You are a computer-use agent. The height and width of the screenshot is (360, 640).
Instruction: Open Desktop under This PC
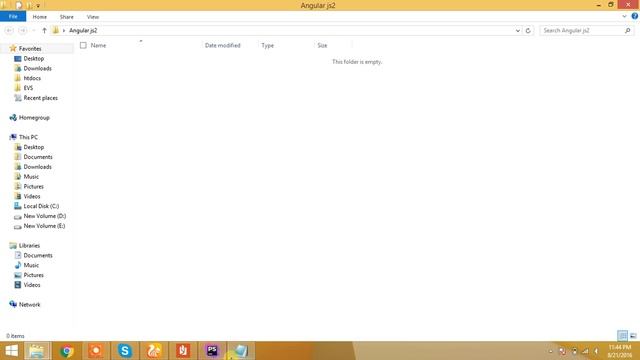click(x=33, y=147)
